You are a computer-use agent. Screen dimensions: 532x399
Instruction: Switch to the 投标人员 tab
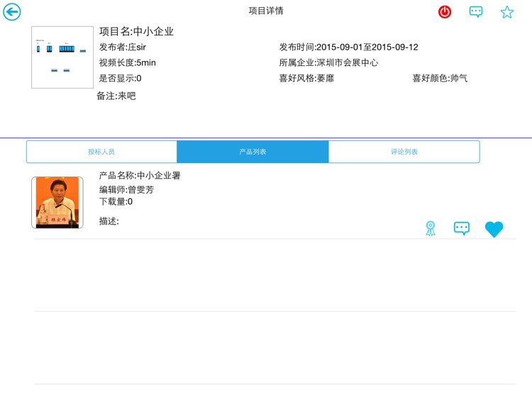point(101,152)
